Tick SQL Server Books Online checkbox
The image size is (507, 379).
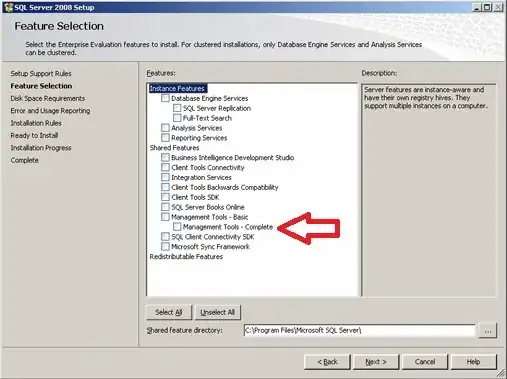(165, 207)
